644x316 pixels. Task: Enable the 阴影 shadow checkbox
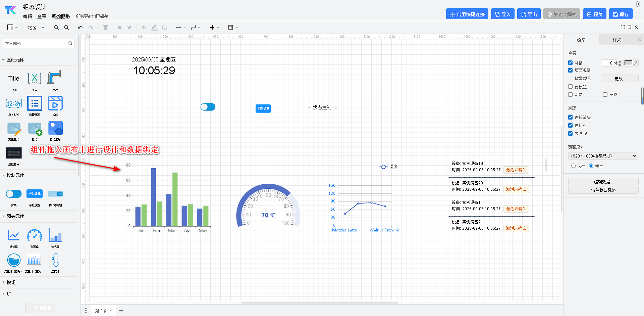click(571, 95)
